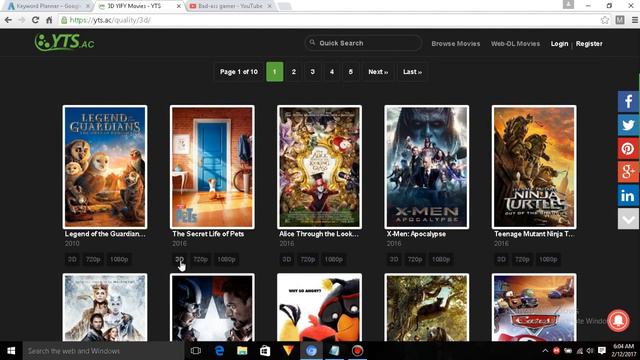The image size is (640, 360).
Task: Open Action Center notifications icon
Action: [x=602, y=351]
